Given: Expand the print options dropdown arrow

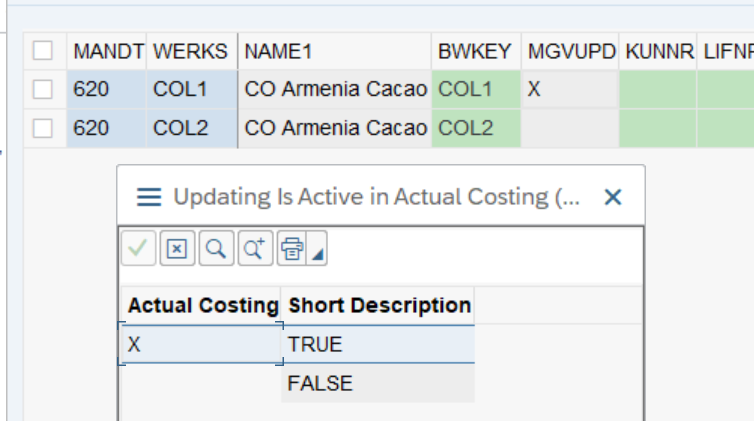Looking at the screenshot, I should coord(317,255).
